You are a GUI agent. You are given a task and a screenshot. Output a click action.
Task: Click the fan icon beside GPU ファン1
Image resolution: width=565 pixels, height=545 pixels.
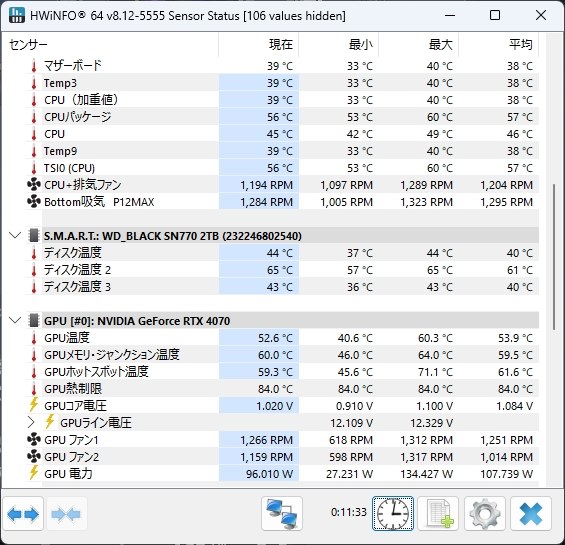click(x=34, y=440)
